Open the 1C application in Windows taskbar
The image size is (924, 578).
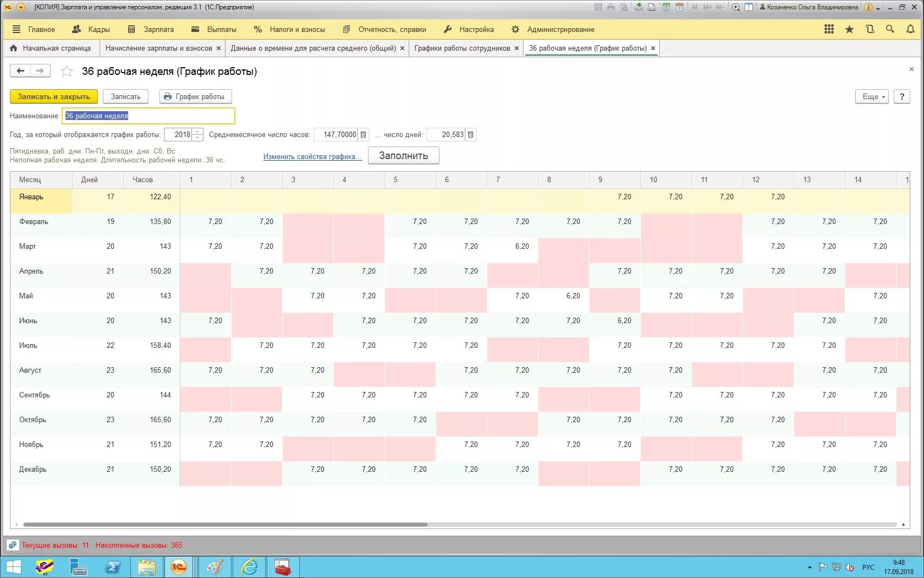pyautogui.click(x=178, y=567)
